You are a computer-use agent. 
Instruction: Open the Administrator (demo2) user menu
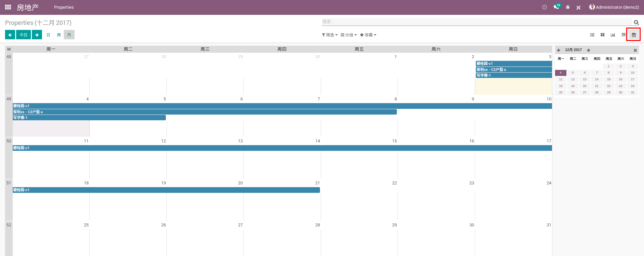[614, 7]
